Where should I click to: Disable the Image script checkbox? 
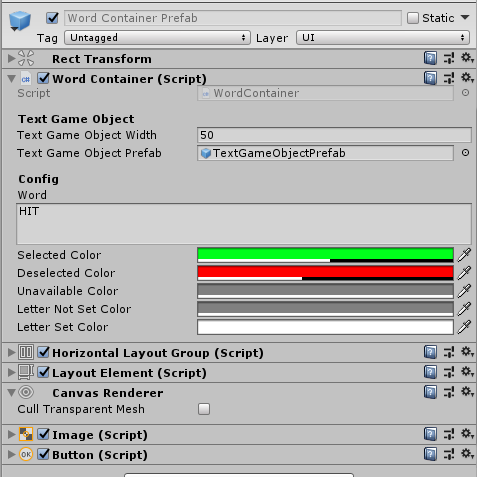click(x=43, y=434)
